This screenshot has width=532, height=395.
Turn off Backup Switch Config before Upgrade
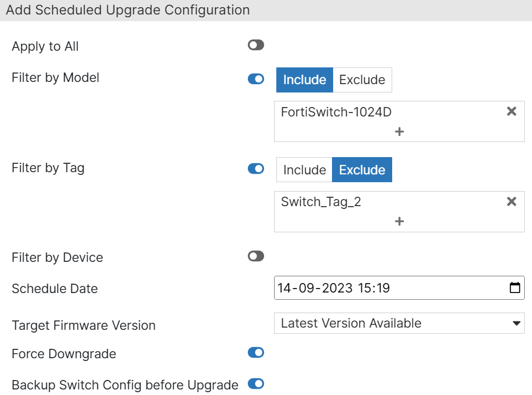click(255, 384)
